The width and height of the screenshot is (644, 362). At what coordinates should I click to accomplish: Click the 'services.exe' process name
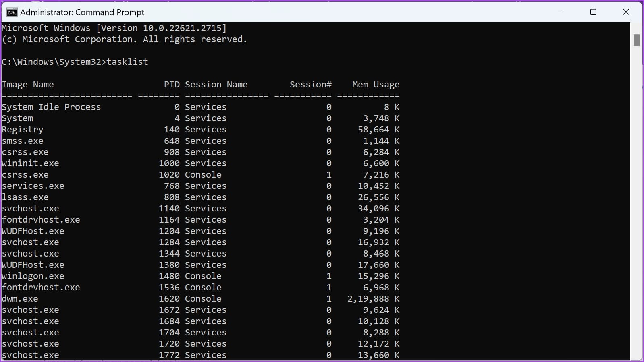tap(33, 186)
